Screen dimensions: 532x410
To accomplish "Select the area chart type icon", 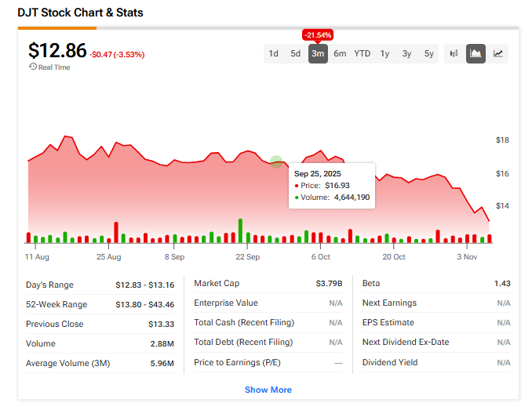I will [476, 53].
